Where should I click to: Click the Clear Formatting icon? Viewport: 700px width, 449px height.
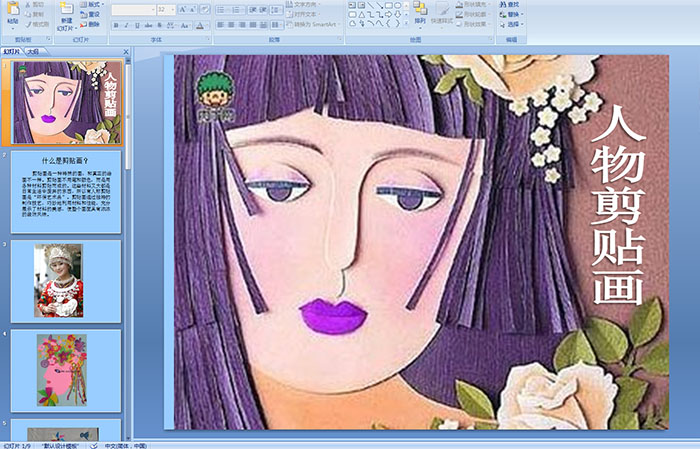coord(205,9)
